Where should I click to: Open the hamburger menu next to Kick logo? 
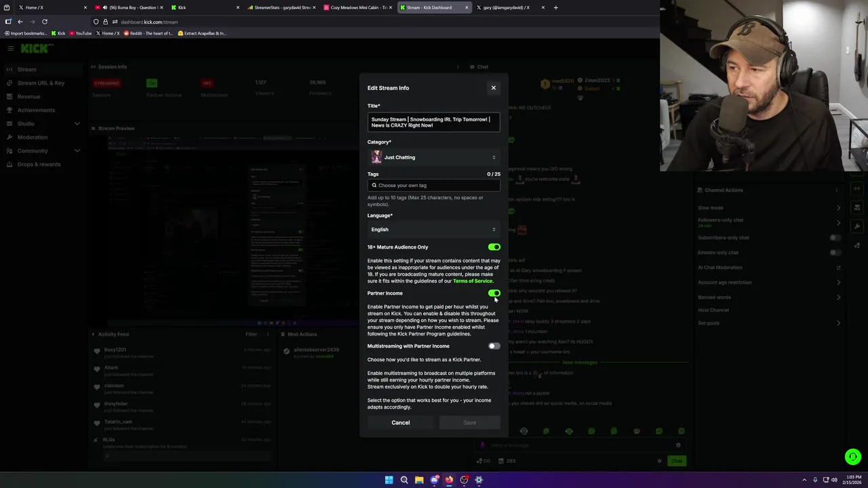tap(10, 48)
